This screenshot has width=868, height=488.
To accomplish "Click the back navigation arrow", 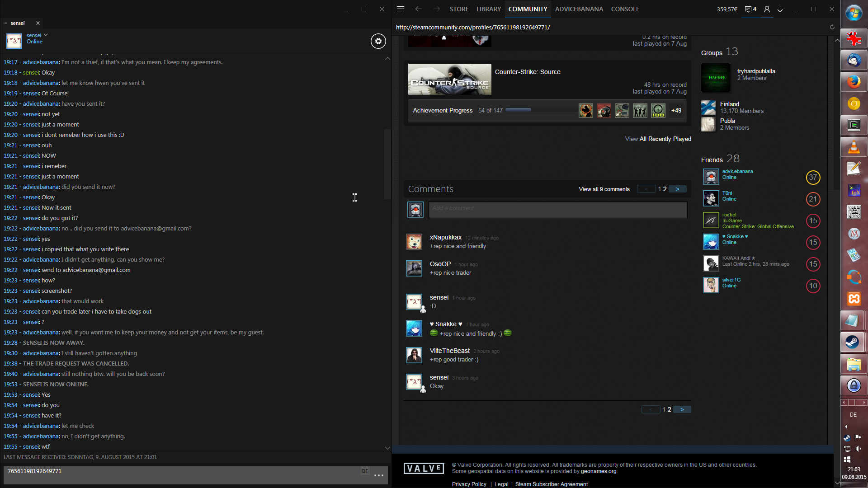I will (419, 9).
